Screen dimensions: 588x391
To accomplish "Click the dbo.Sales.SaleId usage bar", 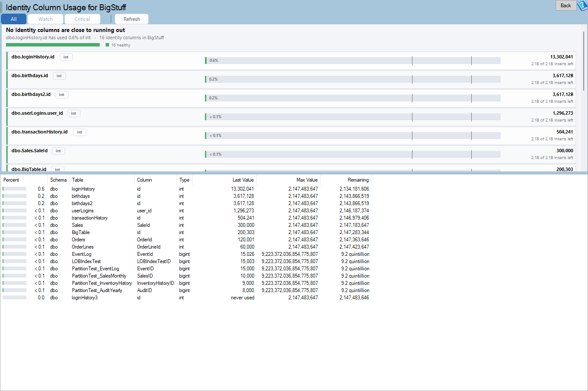I will 353,154.
